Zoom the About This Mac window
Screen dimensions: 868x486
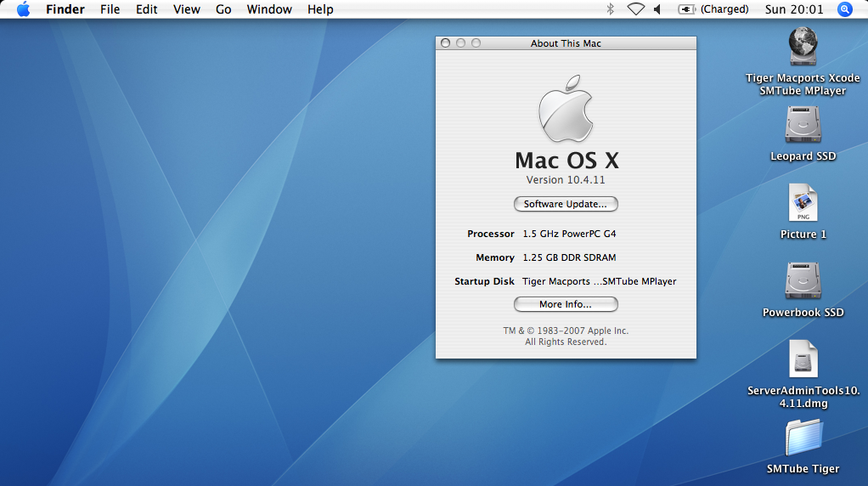pos(476,43)
